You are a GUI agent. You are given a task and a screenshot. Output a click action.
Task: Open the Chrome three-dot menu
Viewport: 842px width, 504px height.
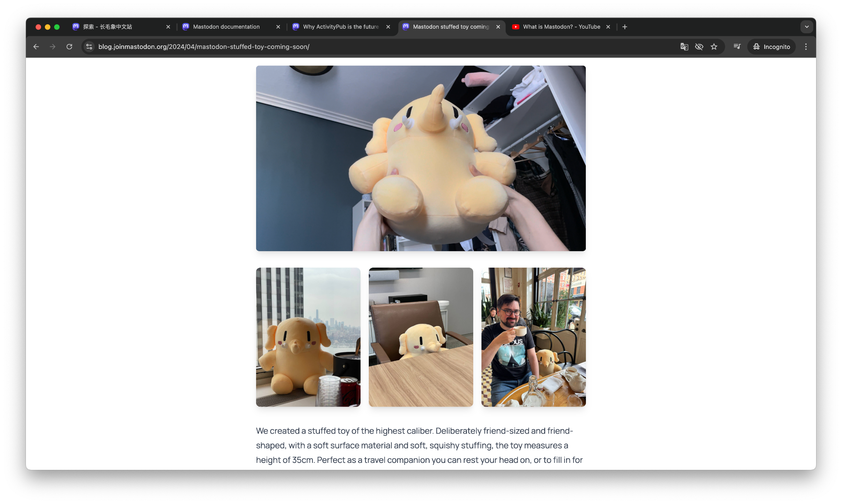(x=806, y=46)
